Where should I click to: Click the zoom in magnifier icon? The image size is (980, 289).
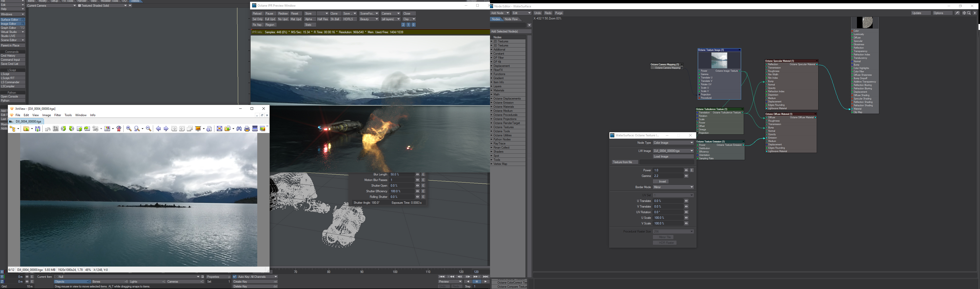point(129,129)
